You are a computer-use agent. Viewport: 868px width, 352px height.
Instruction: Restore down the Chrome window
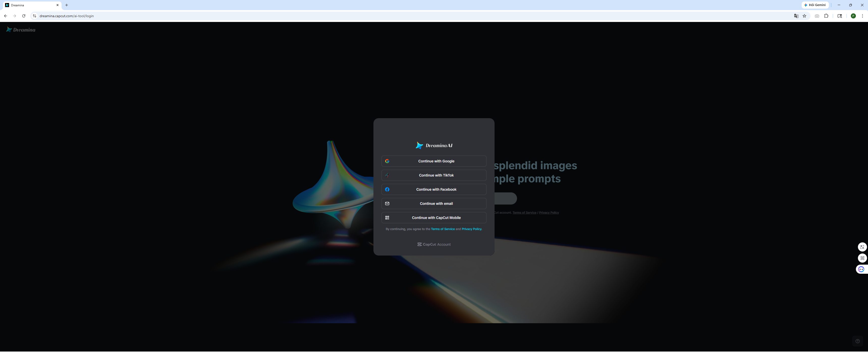pos(851,5)
